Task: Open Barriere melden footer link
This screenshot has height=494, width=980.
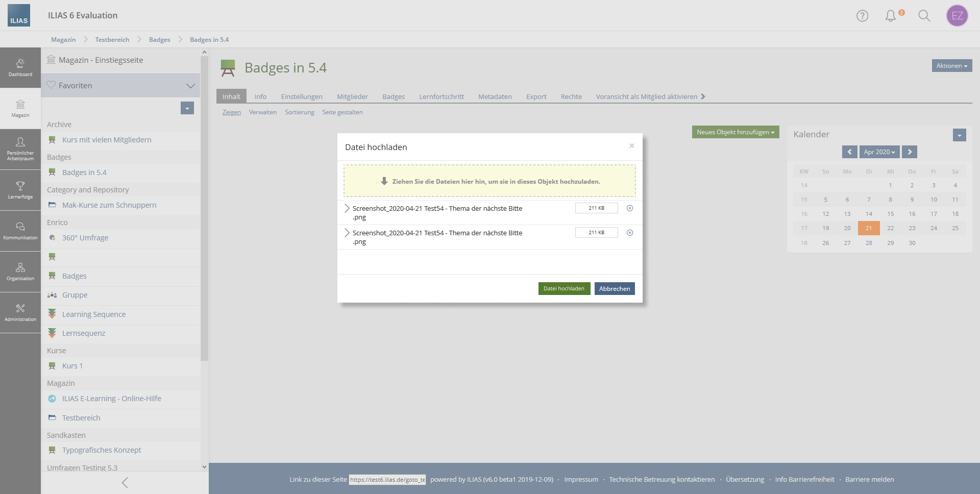Action: click(870, 480)
